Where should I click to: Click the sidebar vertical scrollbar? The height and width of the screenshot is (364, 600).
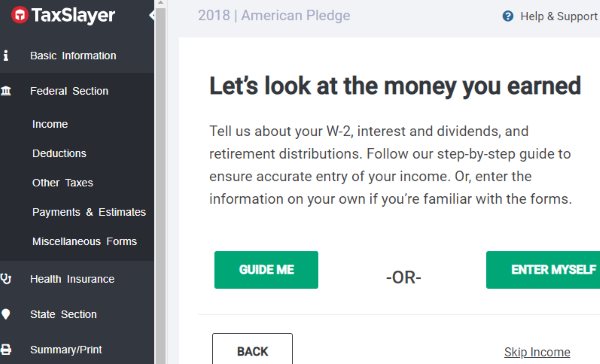click(x=161, y=182)
